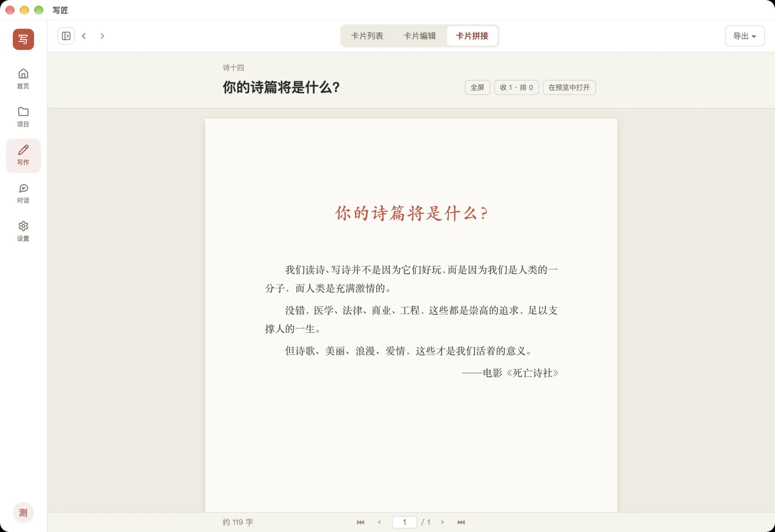
Task: Click 在预览中打开 button
Action: 569,87
